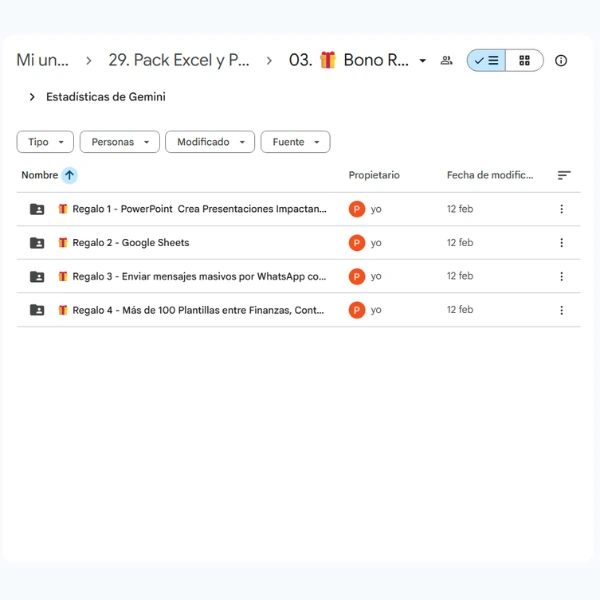Screen dimensions: 600x600
Task: Click the owner avatar P in Regalo 3 row
Action: click(357, 276)
